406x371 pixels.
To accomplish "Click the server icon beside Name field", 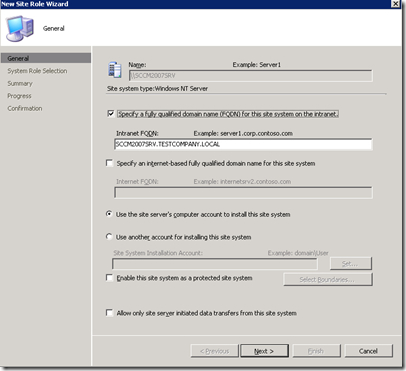I will pos(115,70).
